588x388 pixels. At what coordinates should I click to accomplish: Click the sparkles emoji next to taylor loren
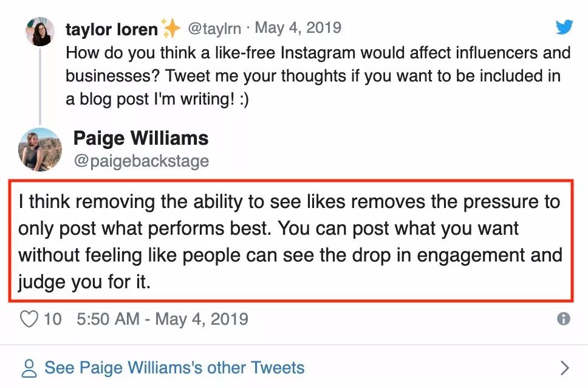[170, 28]
